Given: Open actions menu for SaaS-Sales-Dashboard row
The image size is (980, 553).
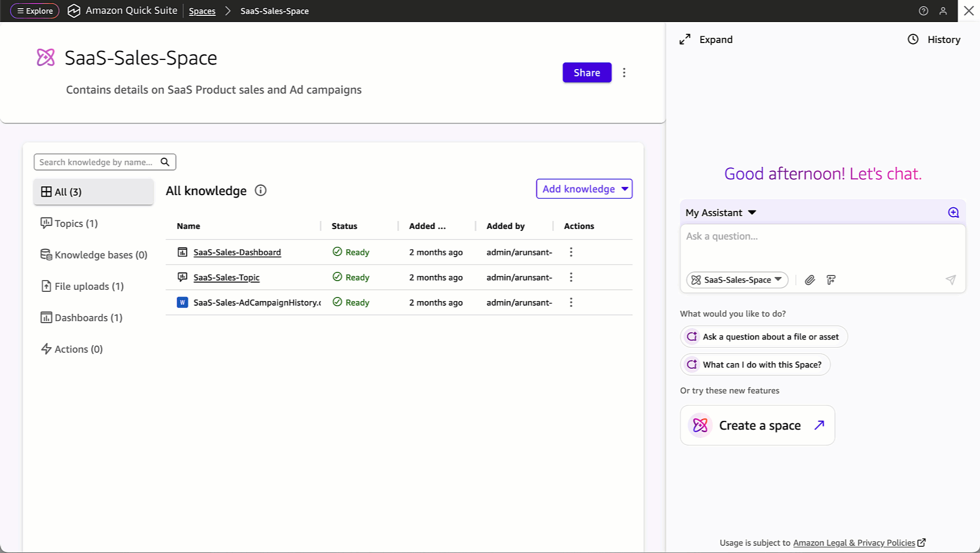Looking at the screenshot, I should [x=571, y=252].
